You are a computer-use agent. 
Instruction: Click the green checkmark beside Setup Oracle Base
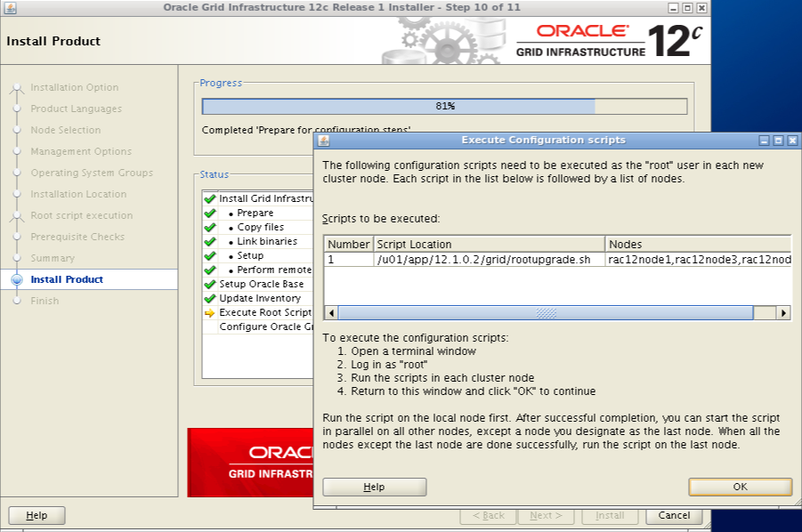[x=210, y=285]
